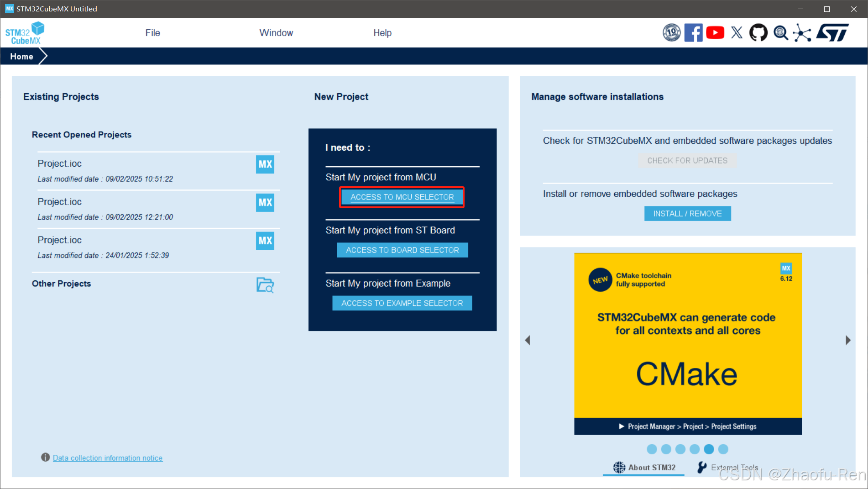Open MX icon of Project.ioc modified 24/01/2025
This screenshot has height=489, width=868.
(265, 241)
